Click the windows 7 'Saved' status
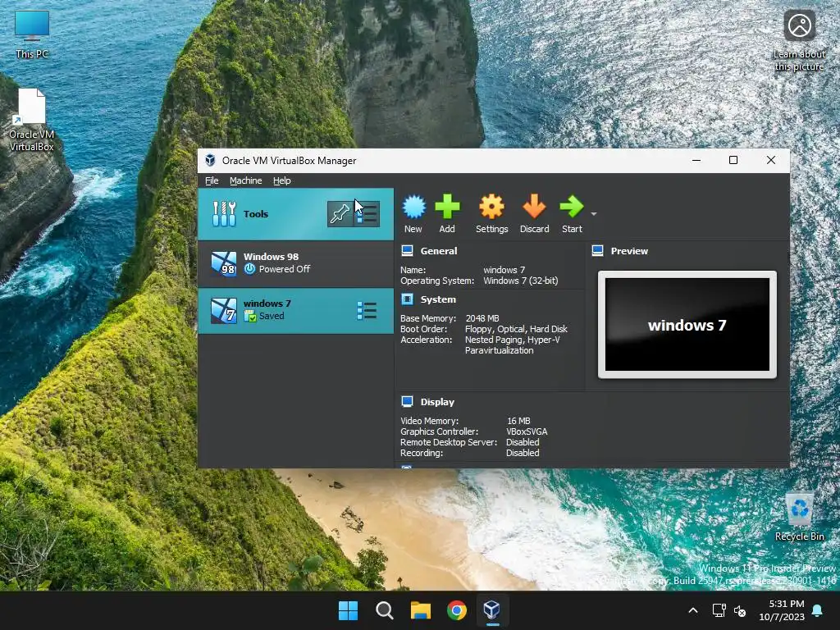The image size is (840, 630). click(272, 316)
